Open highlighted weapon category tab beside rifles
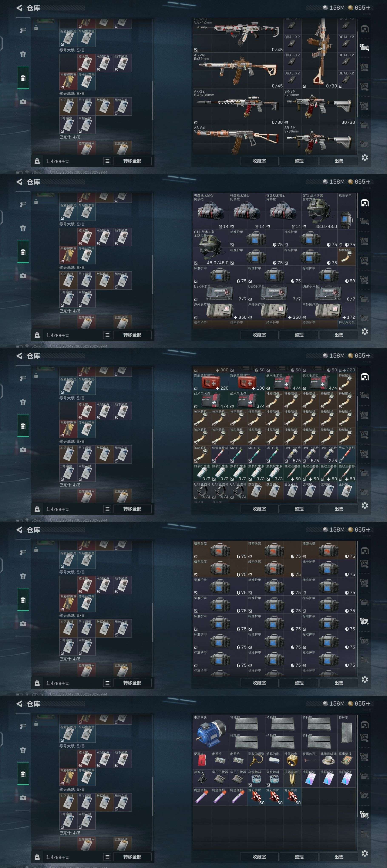Screen dimensions: 387x868 point(364,47)
